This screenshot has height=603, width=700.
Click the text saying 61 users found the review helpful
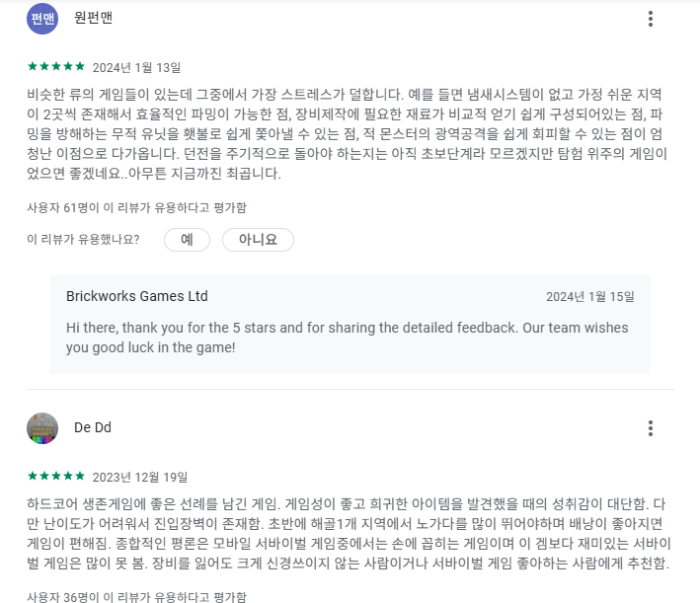pyautogui.click(x=136, y=207)
